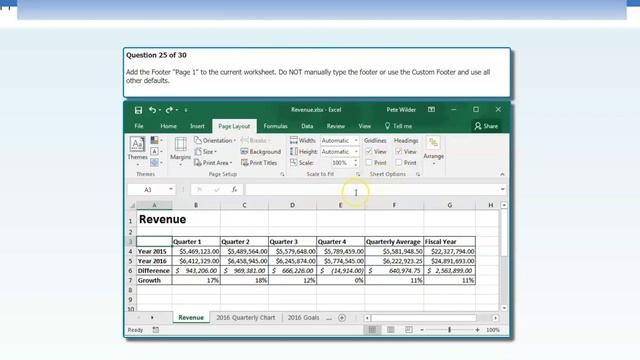The image size is (640, 360).
Task: Switch to the Insert tab
Action: pos(197,126)
